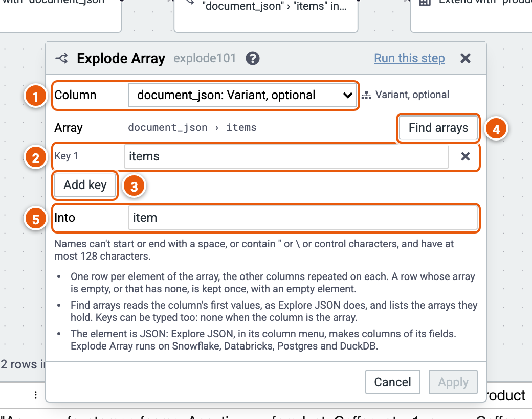Viewport: 532px width, 419px height.
Task: Click the Add key button
Action: click(x=85, y=185)
